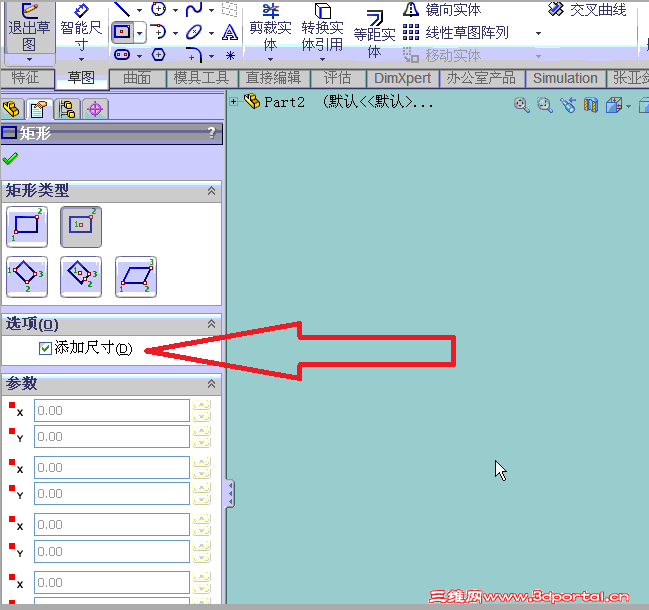Open the DimXpert tab
This screenshot has width=649, height=610.
(x=402, y=78)
